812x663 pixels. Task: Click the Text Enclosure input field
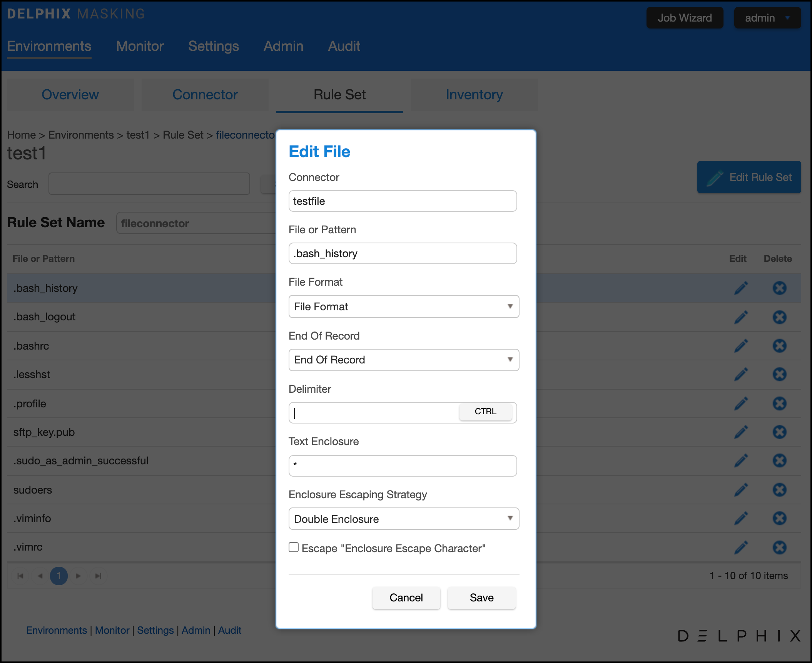[x=403, y=465]
